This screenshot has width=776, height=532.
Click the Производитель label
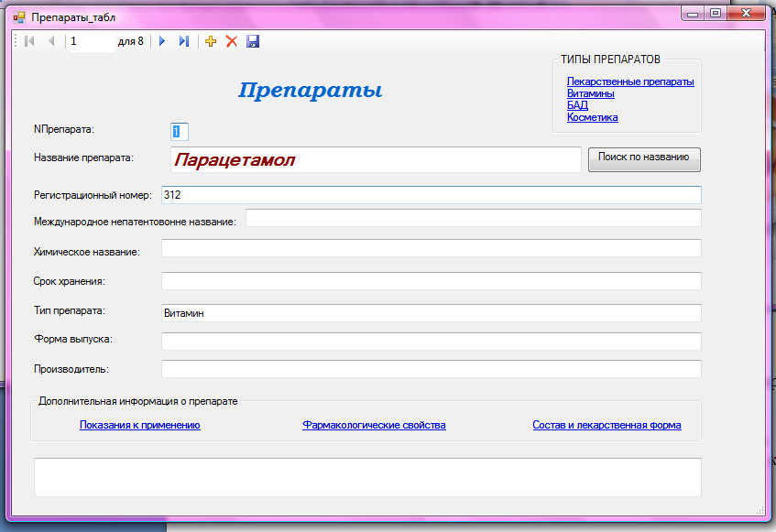(x=71, y=369)
